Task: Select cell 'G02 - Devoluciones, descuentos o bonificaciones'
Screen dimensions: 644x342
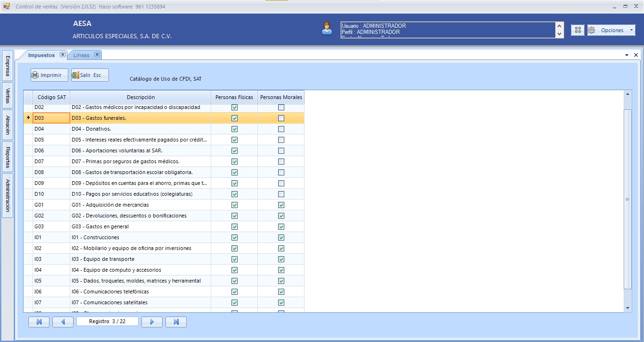Action: [140, 216]
